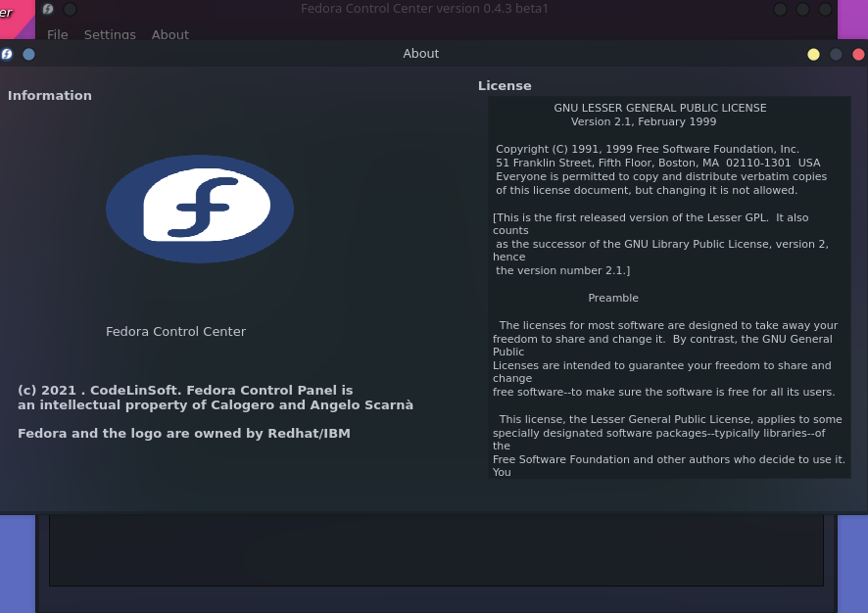Click the '51 Franklin Street' address line

pos(657,163)
